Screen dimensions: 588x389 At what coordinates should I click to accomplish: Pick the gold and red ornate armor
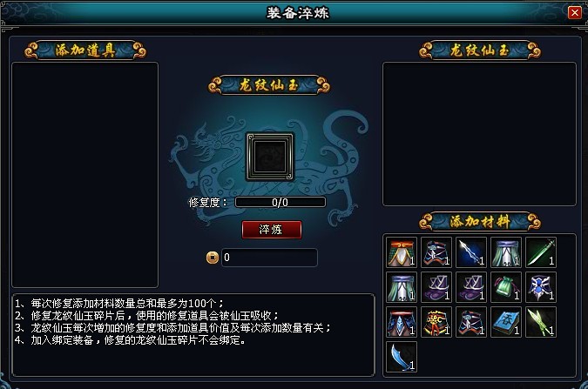[x=436, y=322]
